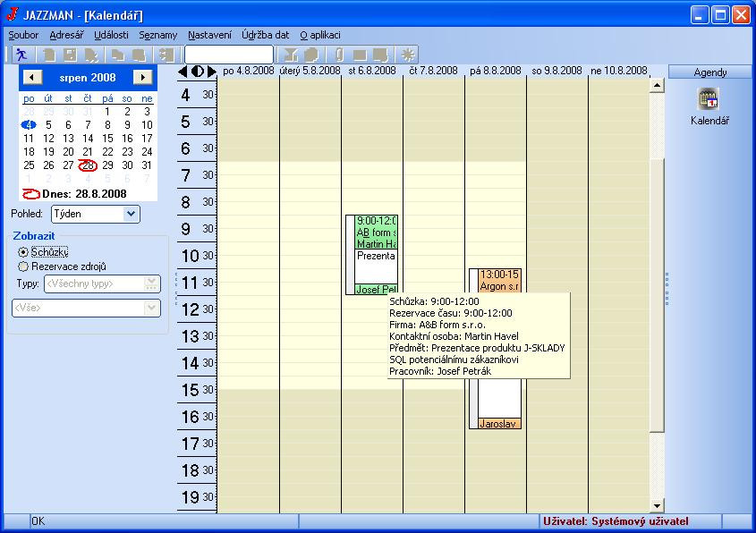Open the O aplikaci menu

(320, 35)
